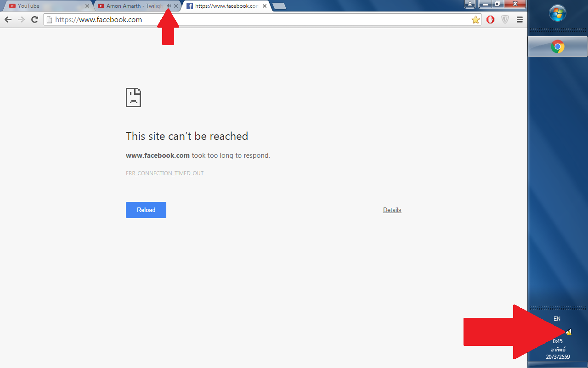Open the grey shield extension icon
This screenshot has height=368, width=588.
[505, 19]
